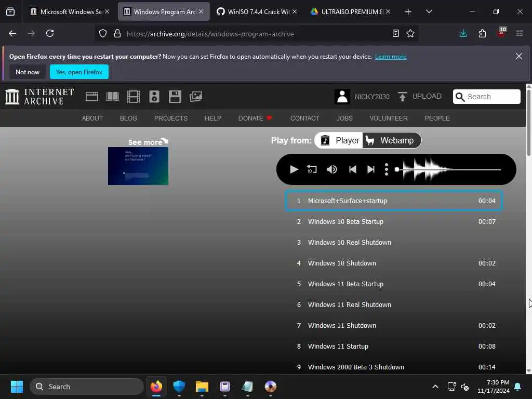Switch playback to Webamp
Viewport: 532px width, 399px height.
pos(392,140)
